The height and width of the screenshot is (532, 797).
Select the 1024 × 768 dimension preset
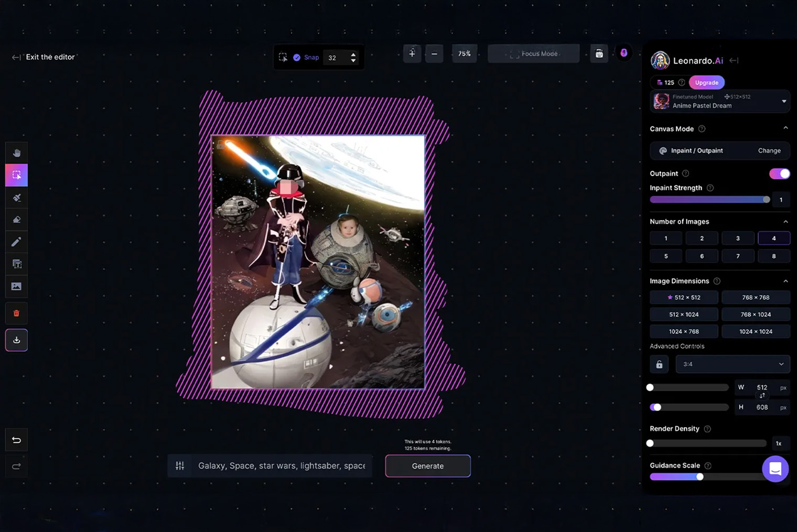(684, 332)
